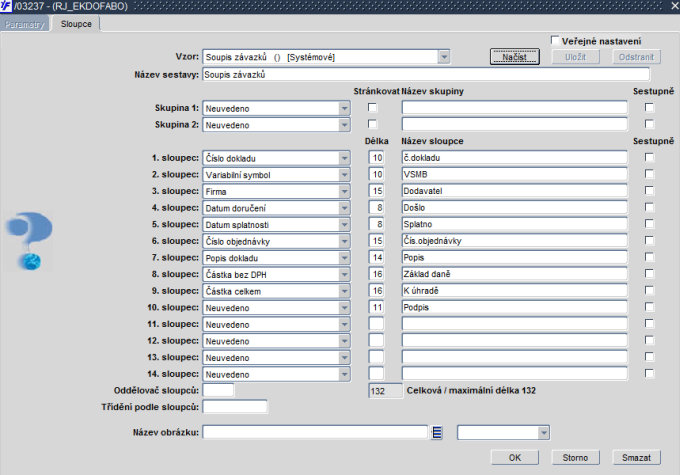Click empty column name field of 12. sloupec
The width and height of the screenshot is (680, 475).
tap(514, 340)
